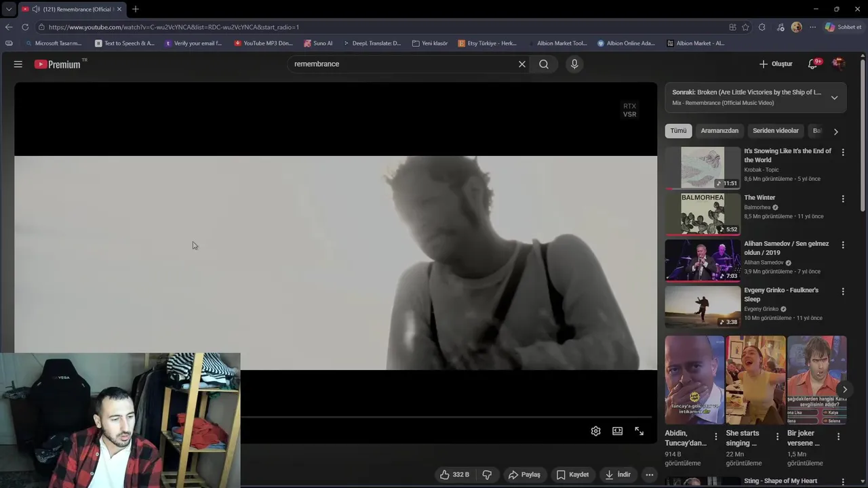Open the Abidin, Tuncay'dan short

(x=694, y=380)
